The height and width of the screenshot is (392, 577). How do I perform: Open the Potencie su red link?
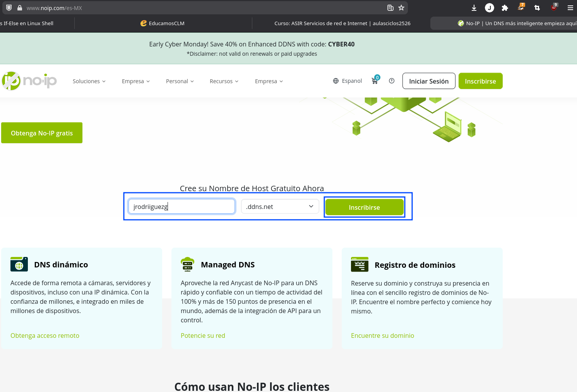[x=203, y=336]
